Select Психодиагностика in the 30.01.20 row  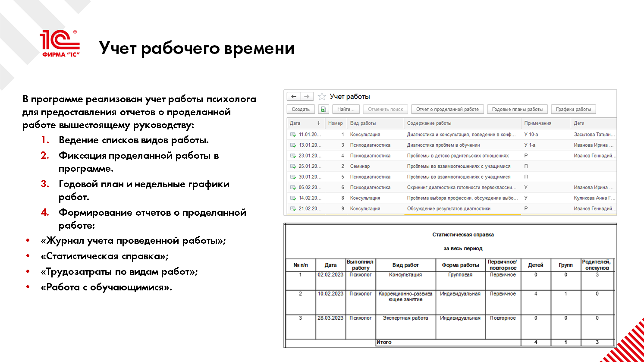point(370,177)
